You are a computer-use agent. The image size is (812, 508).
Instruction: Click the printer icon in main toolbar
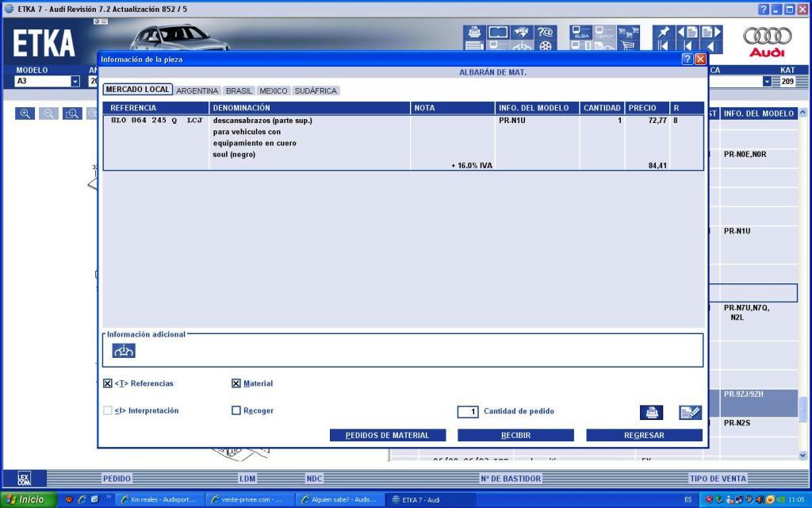[x=474, y=32]
